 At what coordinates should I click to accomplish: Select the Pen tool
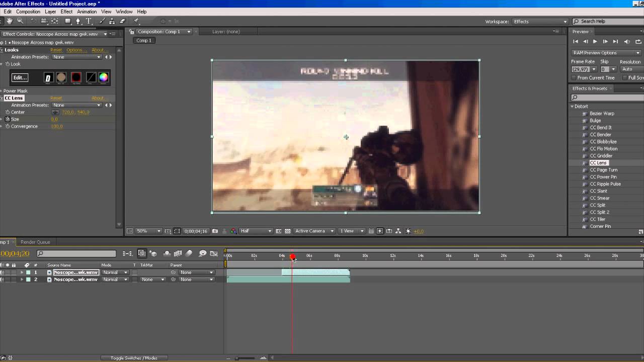(x=78, y=21)
